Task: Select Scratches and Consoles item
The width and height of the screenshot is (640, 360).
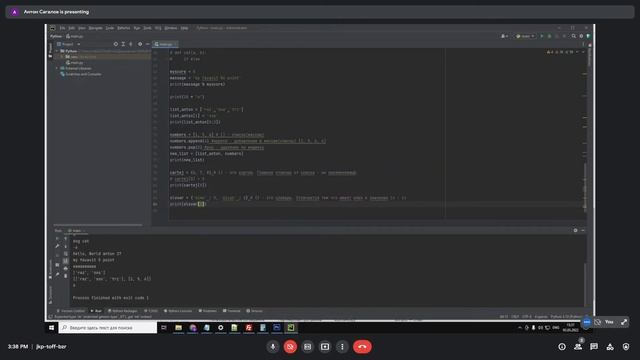Action: pos(81,74)
